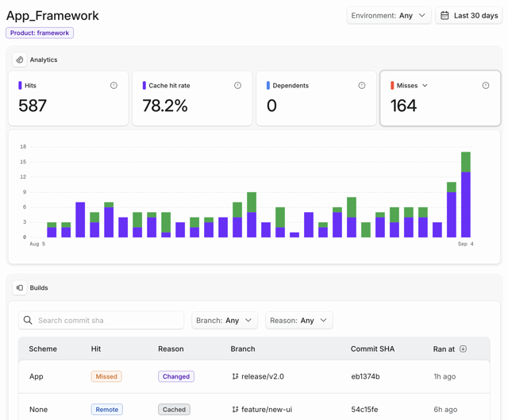The image size is (508, 420).
Task: Click the 6h ago timestamp
Action: [445, 410]
